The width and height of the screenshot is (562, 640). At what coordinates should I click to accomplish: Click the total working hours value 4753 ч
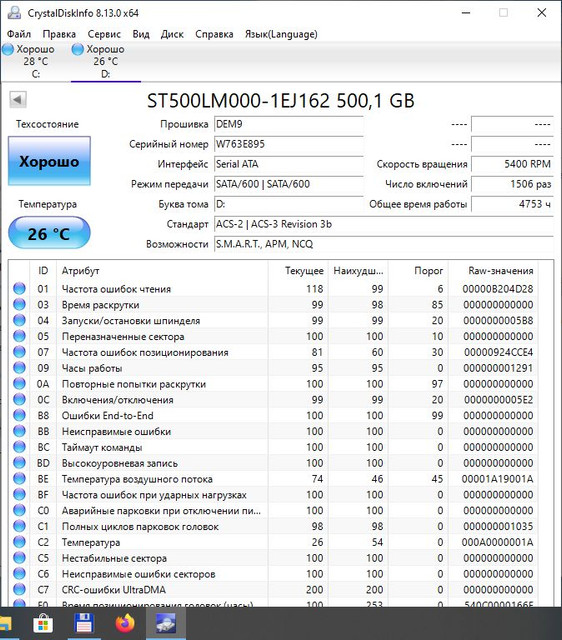pos(512,204)
